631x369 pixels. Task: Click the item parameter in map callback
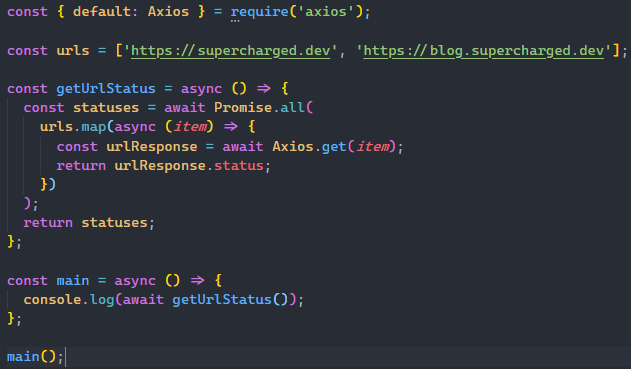190,127
